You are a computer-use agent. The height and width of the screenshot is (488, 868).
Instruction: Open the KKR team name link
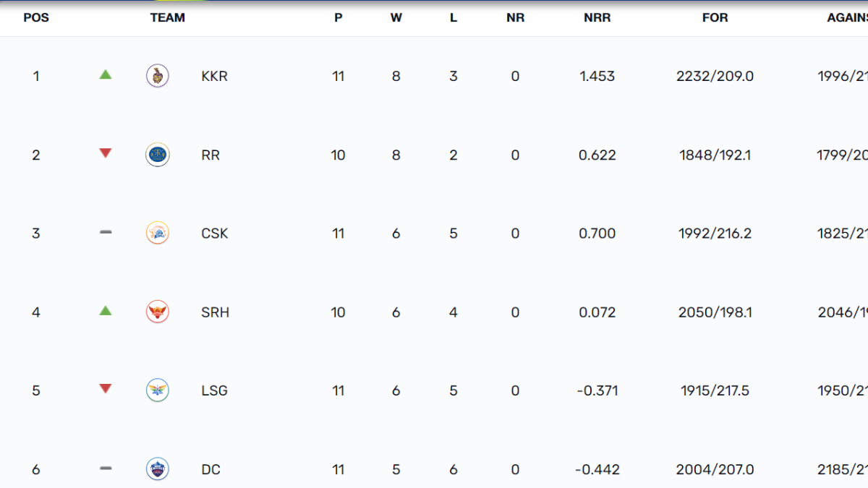click(214, 76)
